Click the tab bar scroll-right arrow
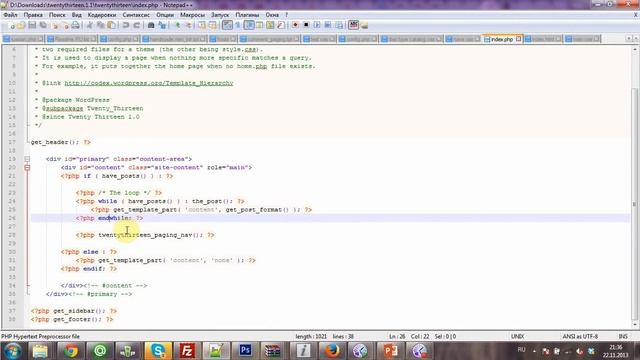 pos(635,38)
